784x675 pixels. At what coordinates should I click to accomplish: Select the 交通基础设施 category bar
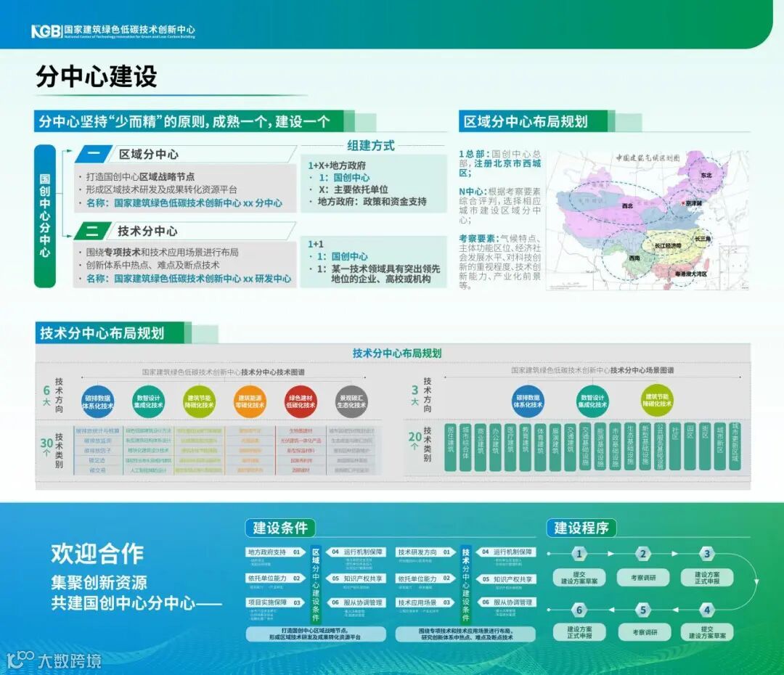point(586,446)
